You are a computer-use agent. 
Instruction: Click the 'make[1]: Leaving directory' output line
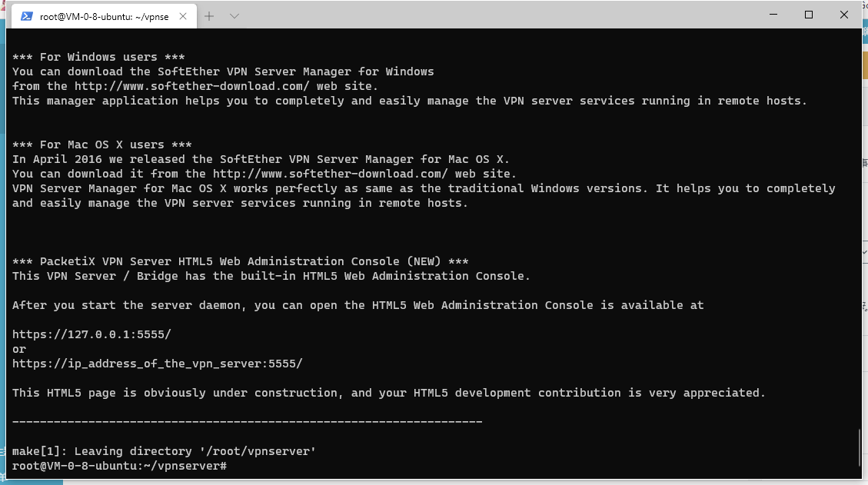coord(164,451)
